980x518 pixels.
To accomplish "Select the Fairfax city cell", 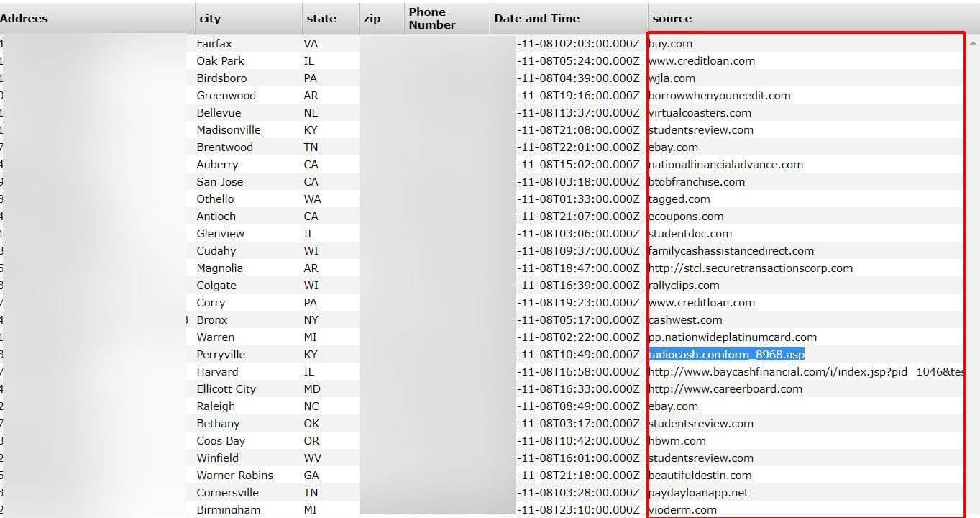I will [x=214, y=44].
